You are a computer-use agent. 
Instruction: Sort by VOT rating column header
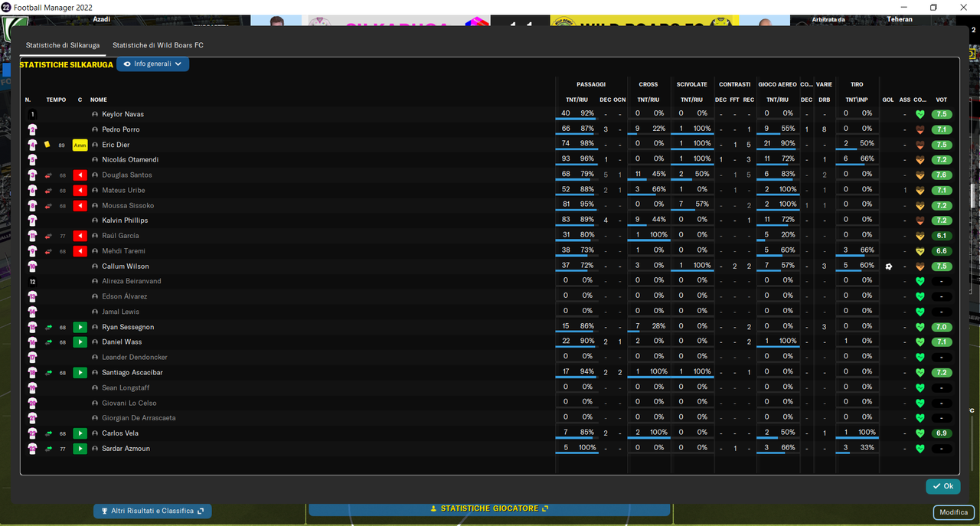pyautogui.click(x=942, y=100)
